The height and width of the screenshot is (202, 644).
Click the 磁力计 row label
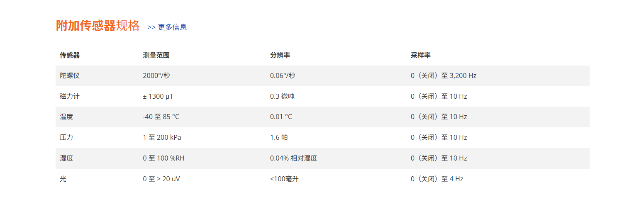point(70,96)
